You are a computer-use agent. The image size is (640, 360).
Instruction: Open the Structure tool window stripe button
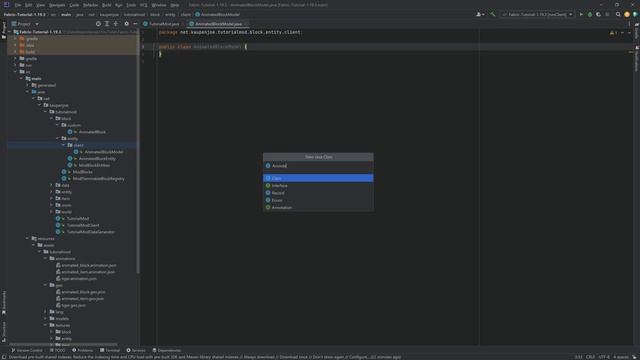click(x=4, y=331)
